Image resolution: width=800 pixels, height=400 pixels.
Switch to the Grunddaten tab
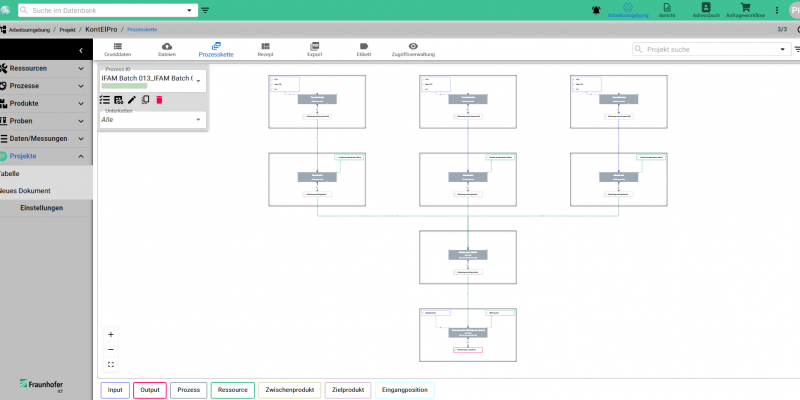coord(117,49)
